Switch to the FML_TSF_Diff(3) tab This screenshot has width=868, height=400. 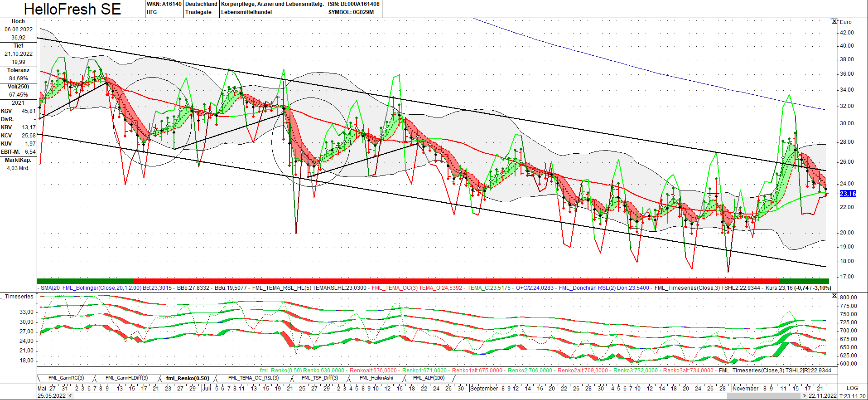point(320,378)
